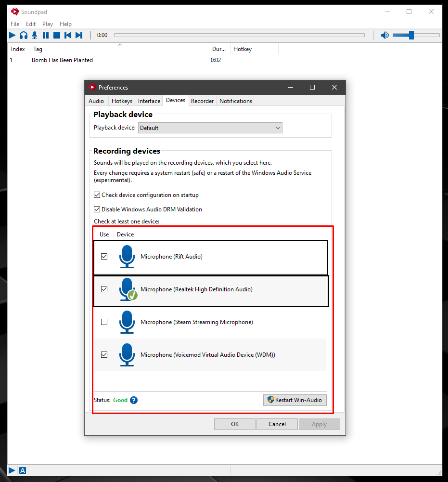Enable Steam Streaming Microphone checkbox

pos(104,322)
